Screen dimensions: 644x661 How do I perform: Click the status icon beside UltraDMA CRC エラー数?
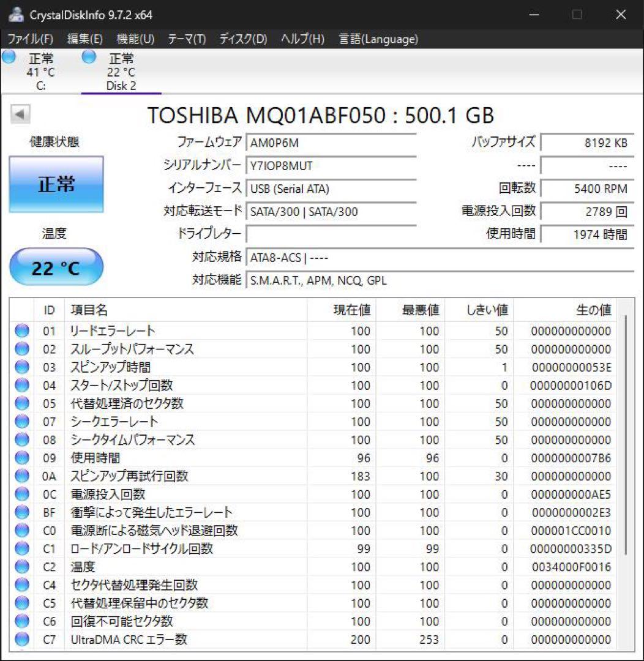coord(21,639)
